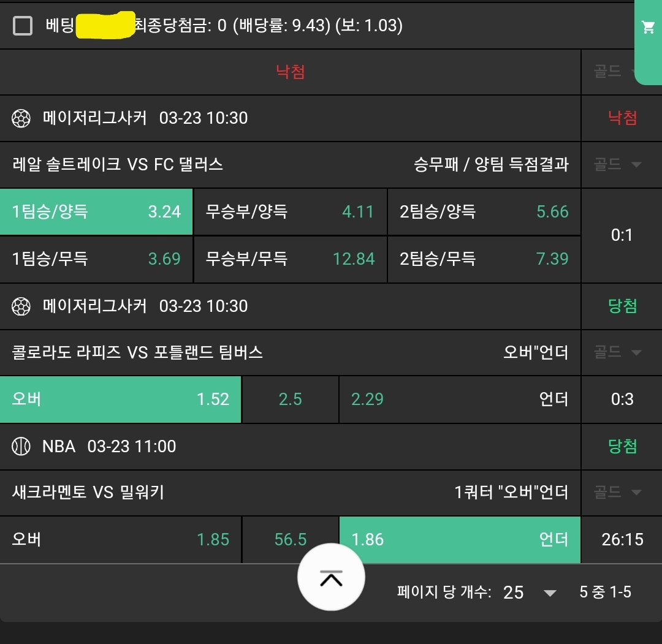
Task: Select the 오버 1.52 bet option
Action: point(120,400)
